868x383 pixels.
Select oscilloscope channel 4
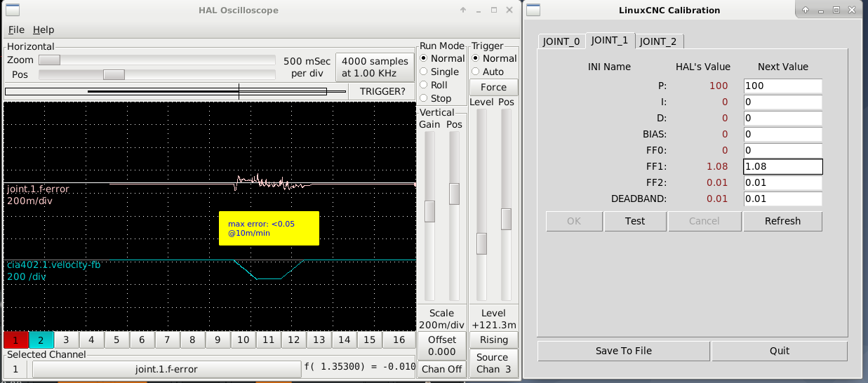91,340
